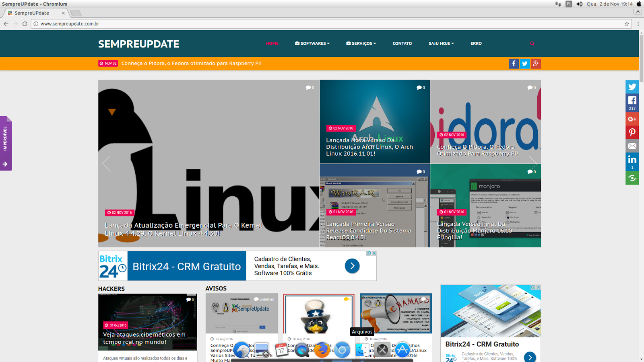644x362 pixels.
Task: Expand the Serviços menu
Action: pyautogui.click(x=361, y=43)
